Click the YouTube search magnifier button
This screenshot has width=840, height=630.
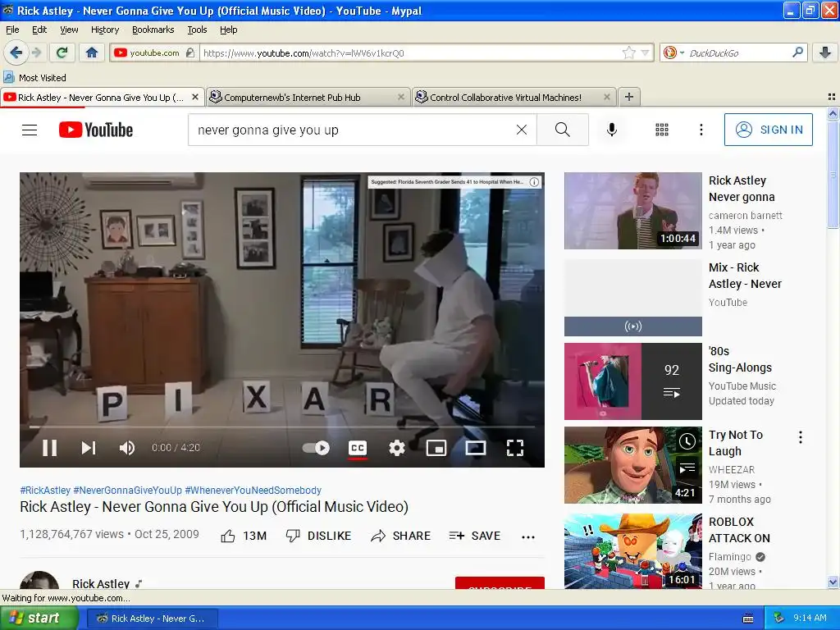(x=563, y=130)
